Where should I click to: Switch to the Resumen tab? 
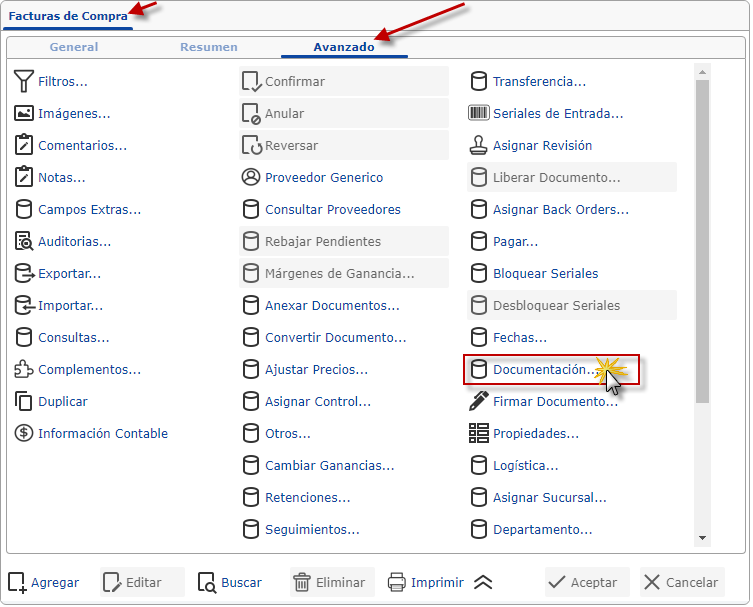209,47
